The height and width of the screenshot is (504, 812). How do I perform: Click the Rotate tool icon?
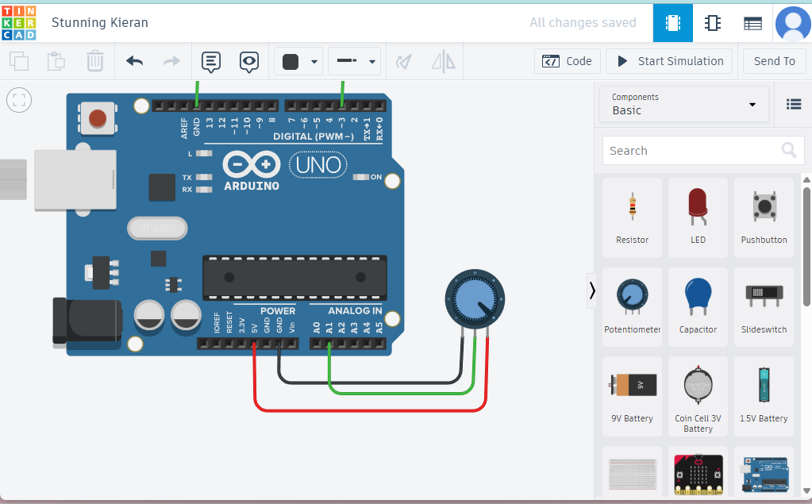coord(403,62)
